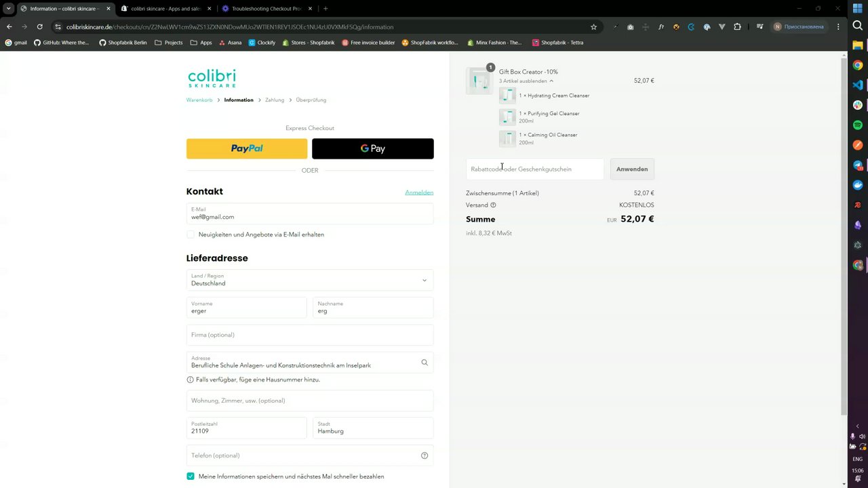Click the page vertical scrollbar
The image size is (868, 488).
(844, 237)
